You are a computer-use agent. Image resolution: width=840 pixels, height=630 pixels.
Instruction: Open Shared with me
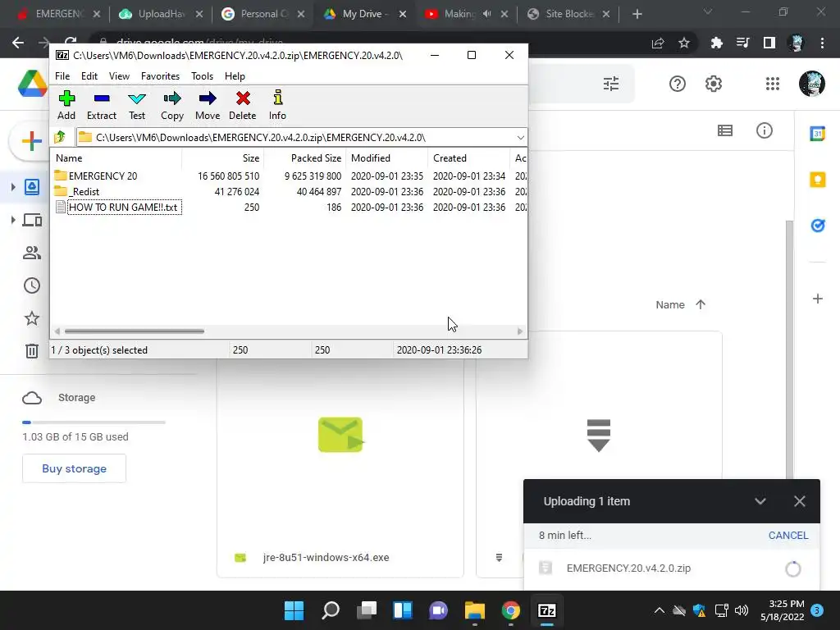(32, 253)
